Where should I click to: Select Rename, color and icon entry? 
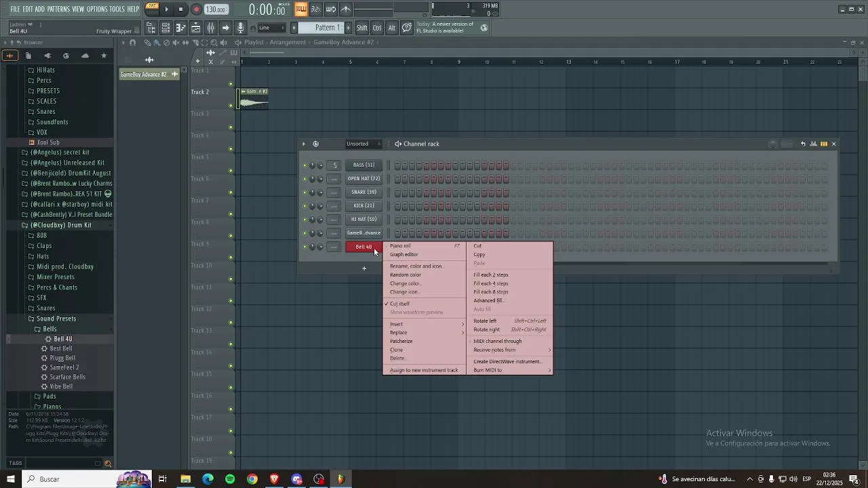tap(425, 266)
